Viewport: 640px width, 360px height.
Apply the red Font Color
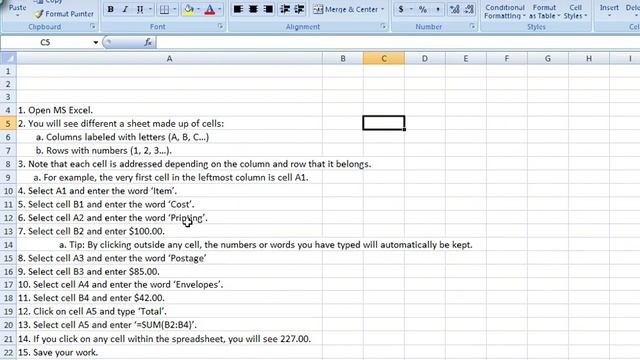pos(210,9)
